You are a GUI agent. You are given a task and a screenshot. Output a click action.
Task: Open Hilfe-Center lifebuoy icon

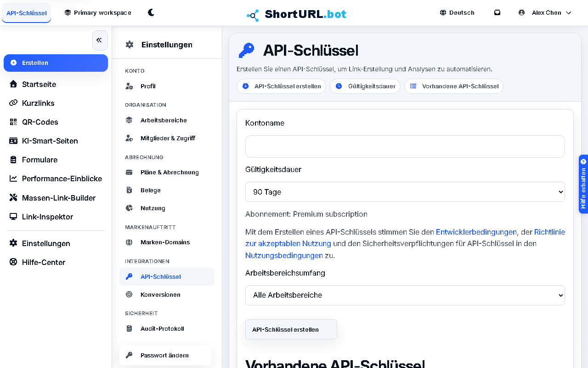[x=13, y=262]
